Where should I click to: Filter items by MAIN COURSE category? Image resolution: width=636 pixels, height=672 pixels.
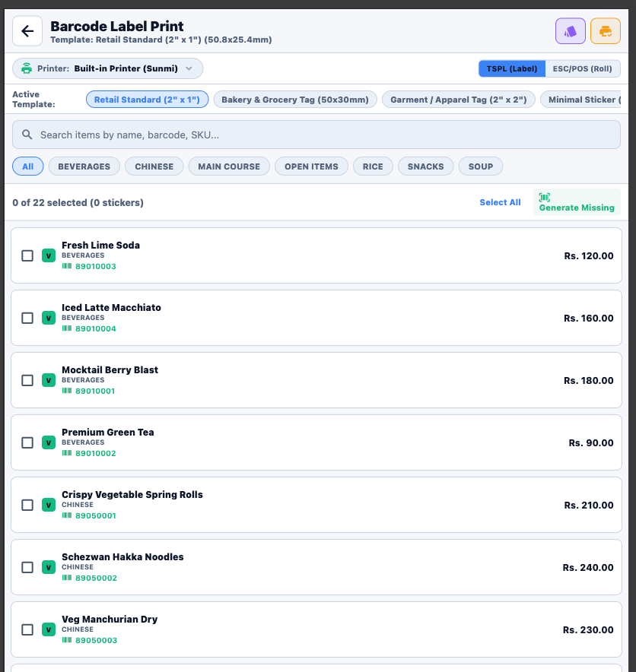point(229,166)
